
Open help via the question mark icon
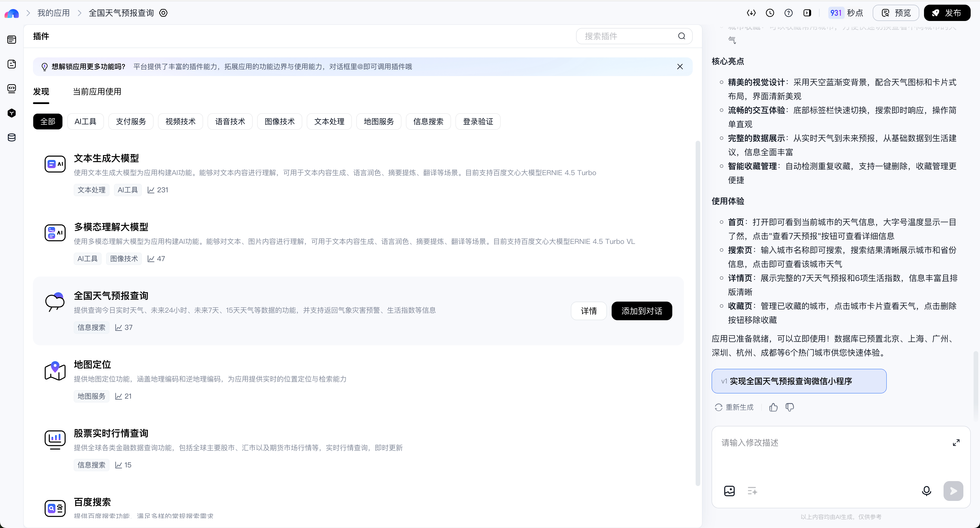click(788, 13)
